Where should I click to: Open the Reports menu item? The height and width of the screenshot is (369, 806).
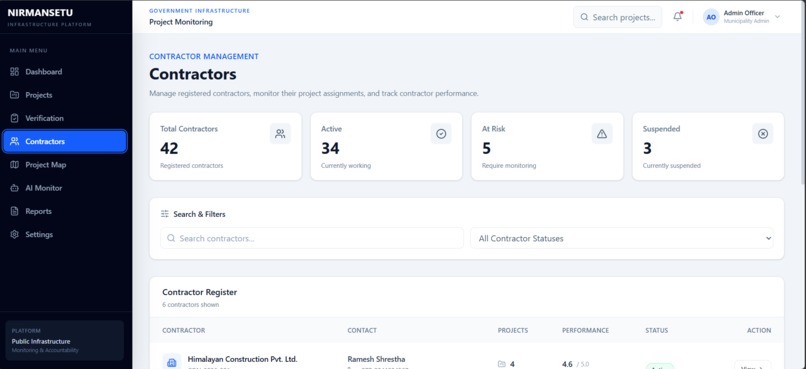tap(65, 211)
